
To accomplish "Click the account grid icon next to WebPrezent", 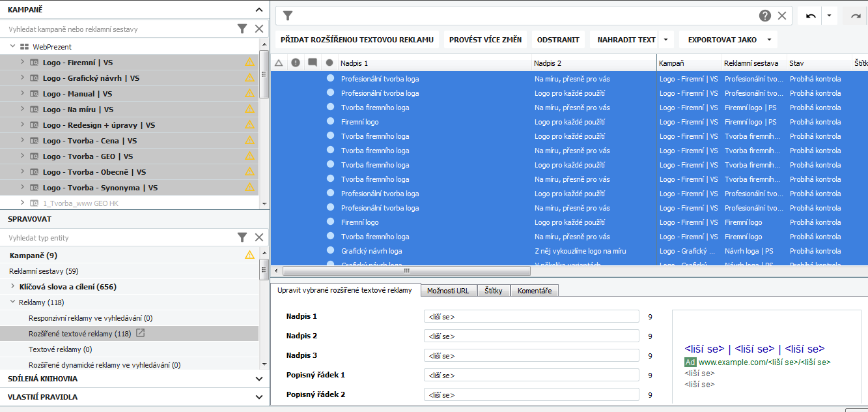I will [x=24, y=47].
